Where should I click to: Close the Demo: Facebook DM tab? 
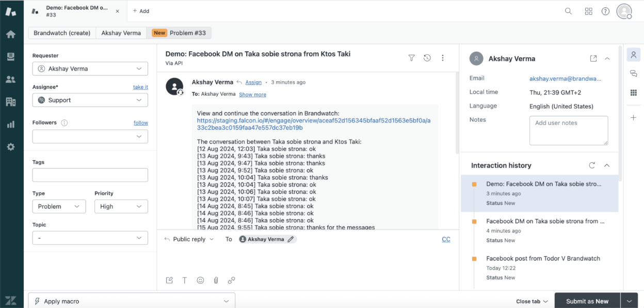click(x=118, y=11)
